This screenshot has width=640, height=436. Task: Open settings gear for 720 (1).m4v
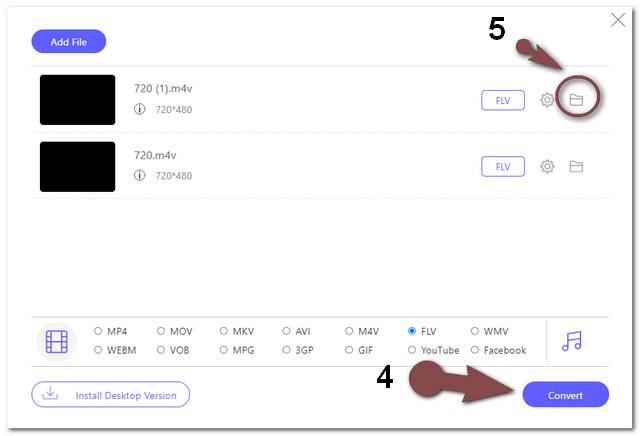pyautogui.click(x=547, y=100)
